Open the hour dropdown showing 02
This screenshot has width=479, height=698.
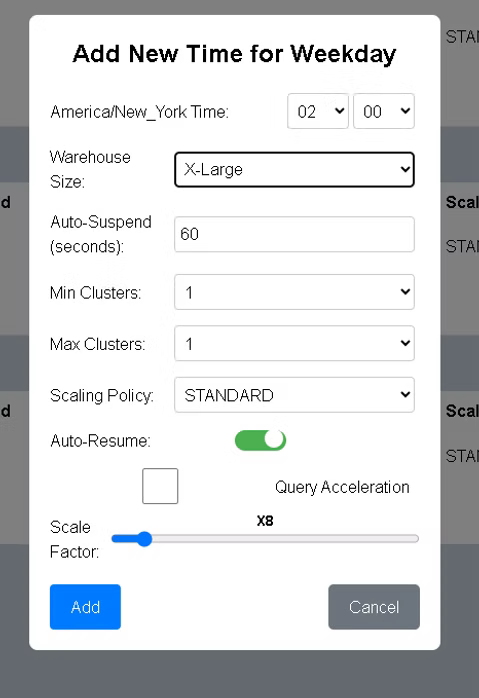point(318,111)
